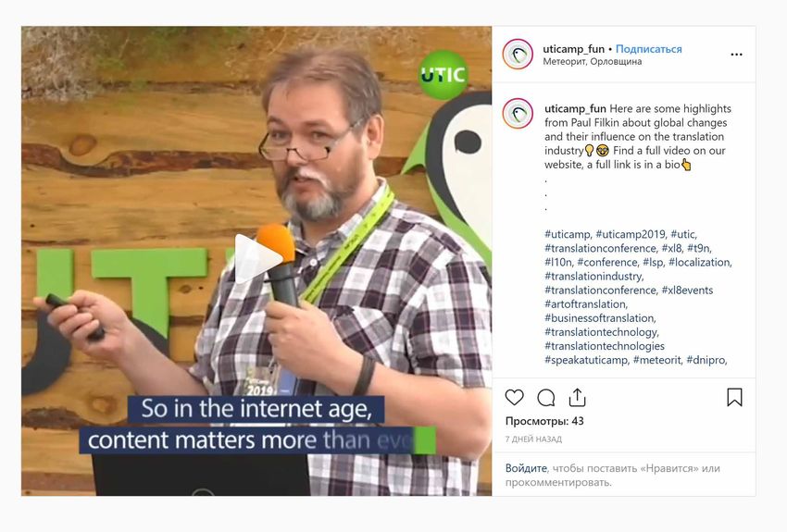Save the post with the bookmark icon
Image resolution: width=787 pixels, height=532 pixels.
734,398
